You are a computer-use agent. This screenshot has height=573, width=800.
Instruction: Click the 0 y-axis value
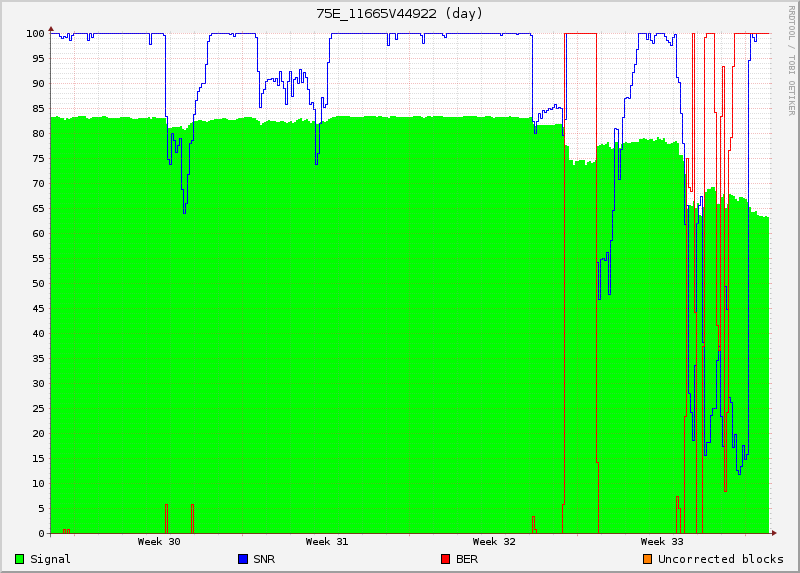click(41, 534)
